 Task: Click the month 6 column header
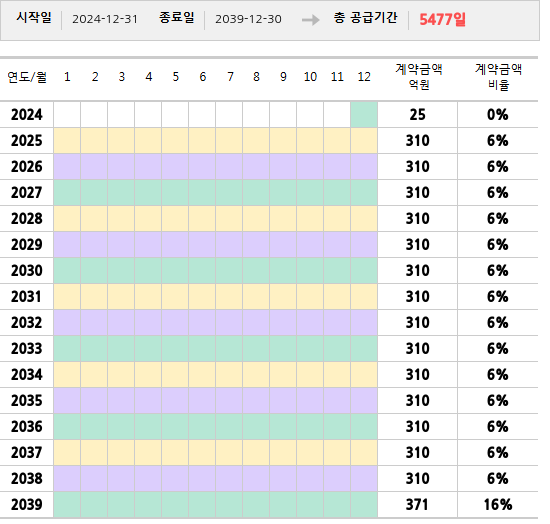(x=203, y=77)
